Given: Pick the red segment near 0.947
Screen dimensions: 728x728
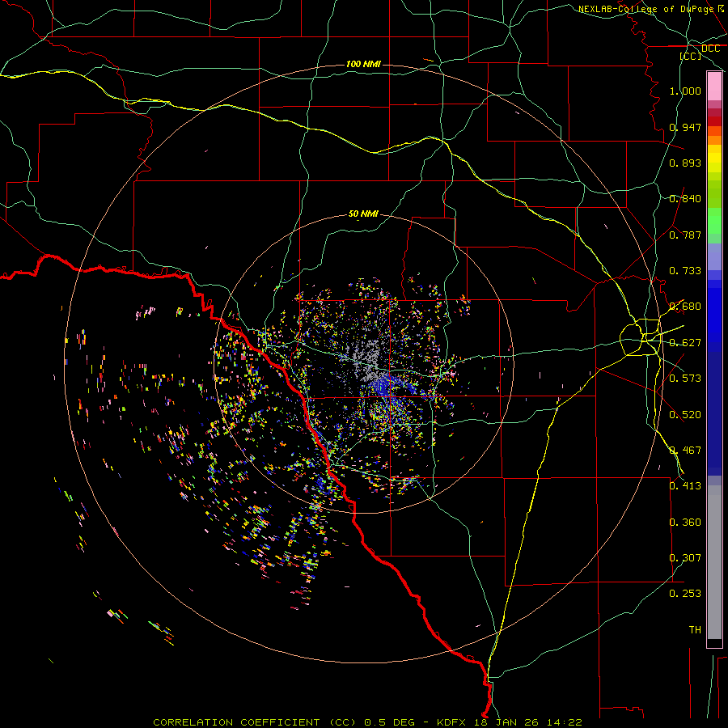Looking at the screenshot, I should pyautogui.click(x=714, y=121).
